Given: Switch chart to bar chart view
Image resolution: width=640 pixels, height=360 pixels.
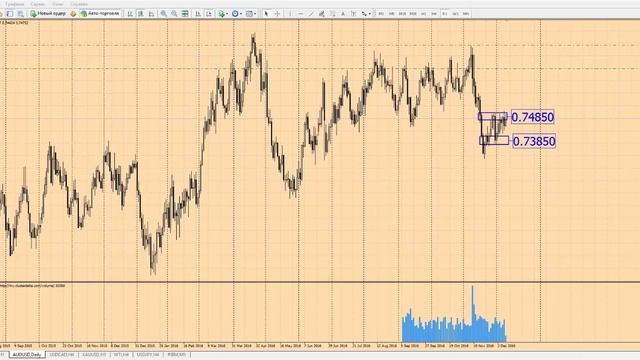Looking at the screenshot, I should [x=130, y=14].
